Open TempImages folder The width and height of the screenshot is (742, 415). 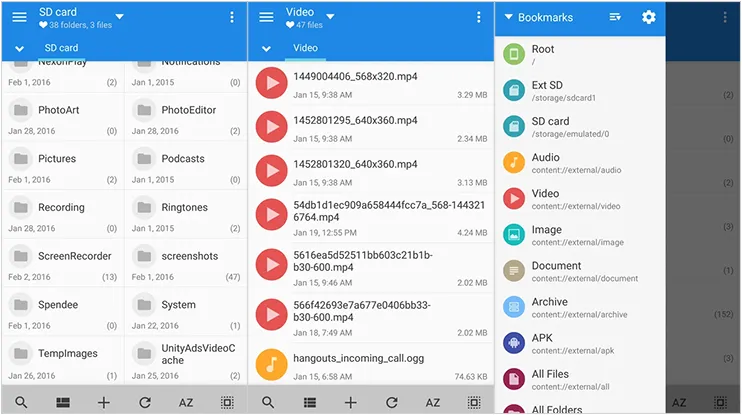click(62, 361)
